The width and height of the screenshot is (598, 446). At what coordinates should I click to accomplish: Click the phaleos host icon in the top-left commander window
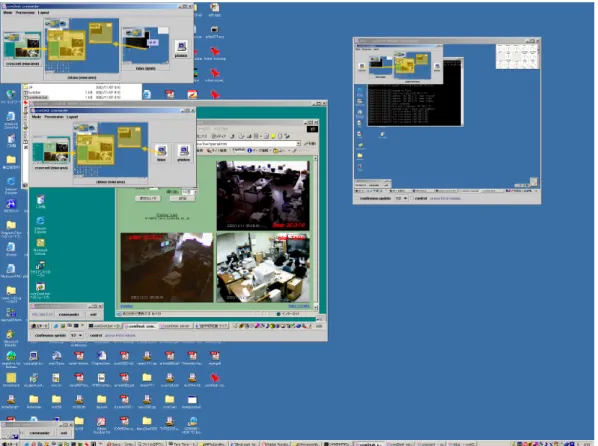point(181,49)
